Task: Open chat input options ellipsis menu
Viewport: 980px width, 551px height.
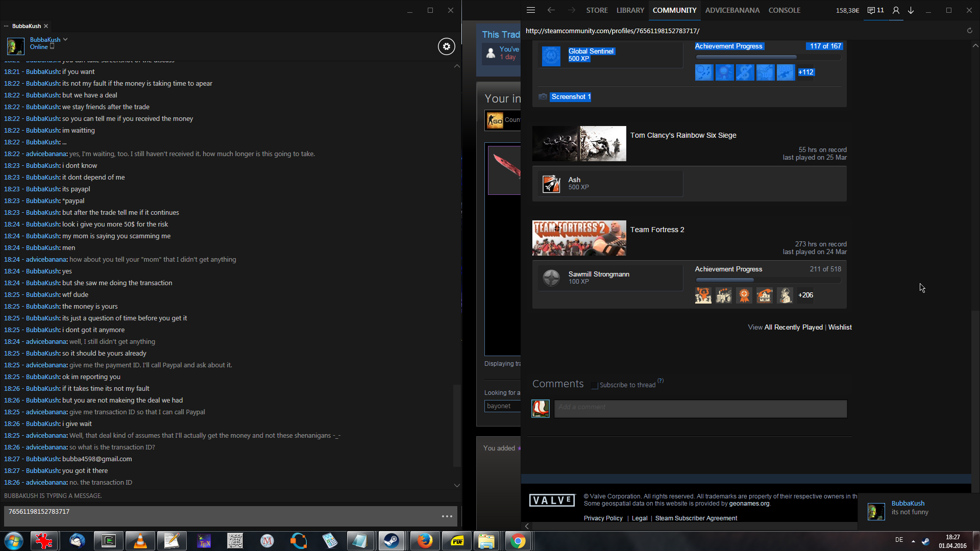Action: coord(447,516)
